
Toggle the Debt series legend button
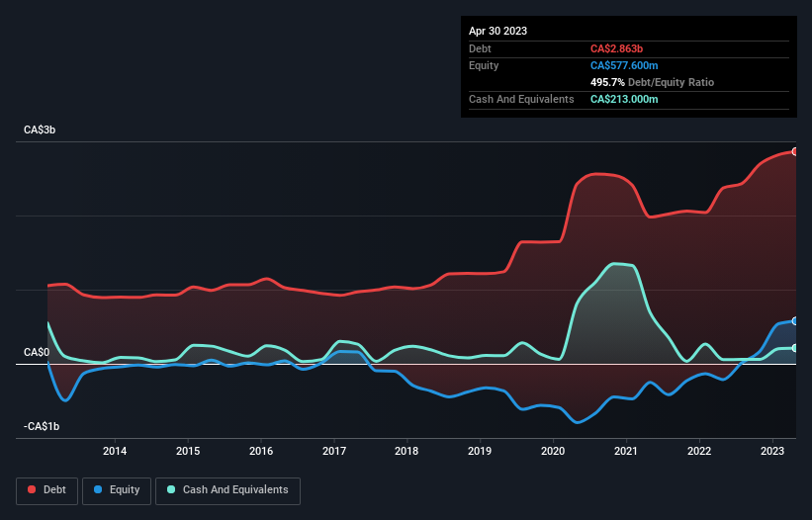47,490
